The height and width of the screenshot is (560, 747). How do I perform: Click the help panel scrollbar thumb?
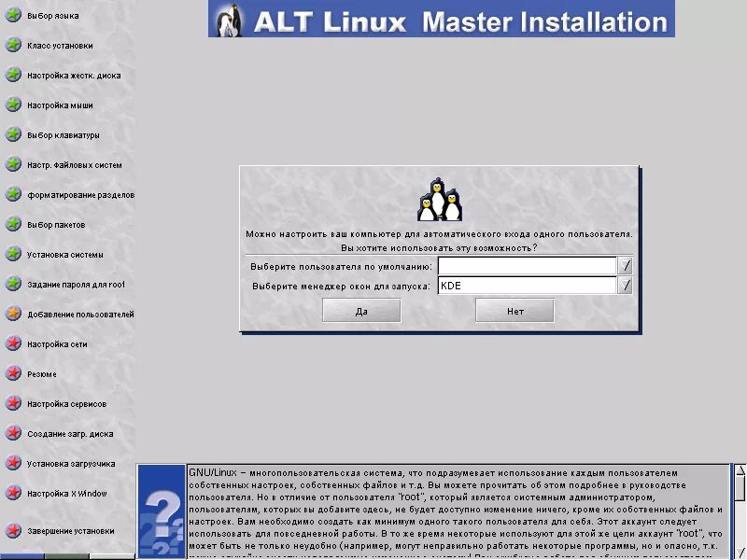[x=740, y=488]
